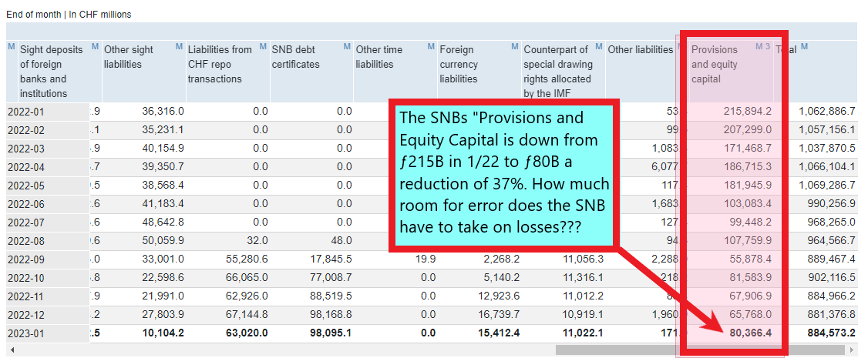
Task: Click the 88,519.5 SNB debt certificates cell
Action: tap(331, 296)
